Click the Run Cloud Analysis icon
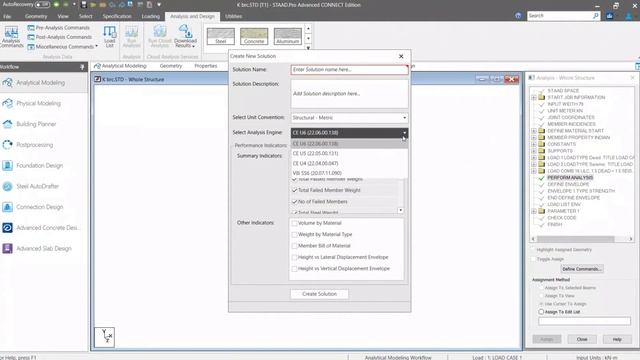Viewport: 640px width, 360px height. click(160, 36)
